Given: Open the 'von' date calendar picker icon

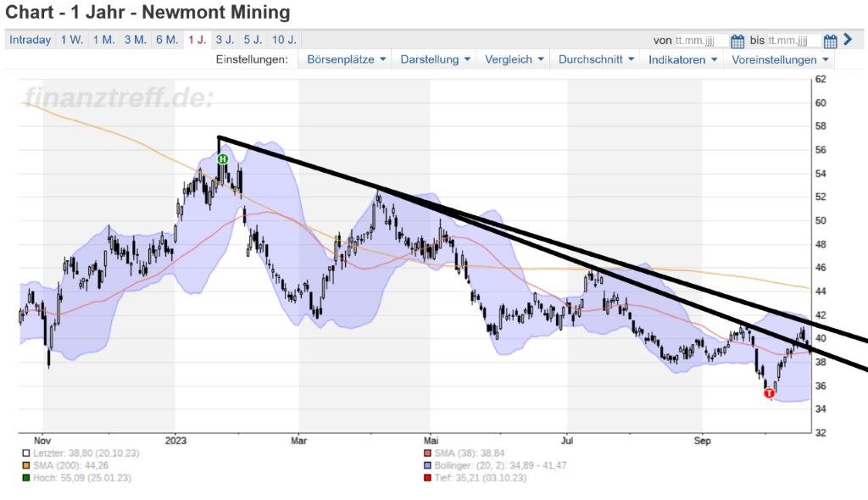Looking at the screenshot, I should pyautogui.click(x=737, y=41).
